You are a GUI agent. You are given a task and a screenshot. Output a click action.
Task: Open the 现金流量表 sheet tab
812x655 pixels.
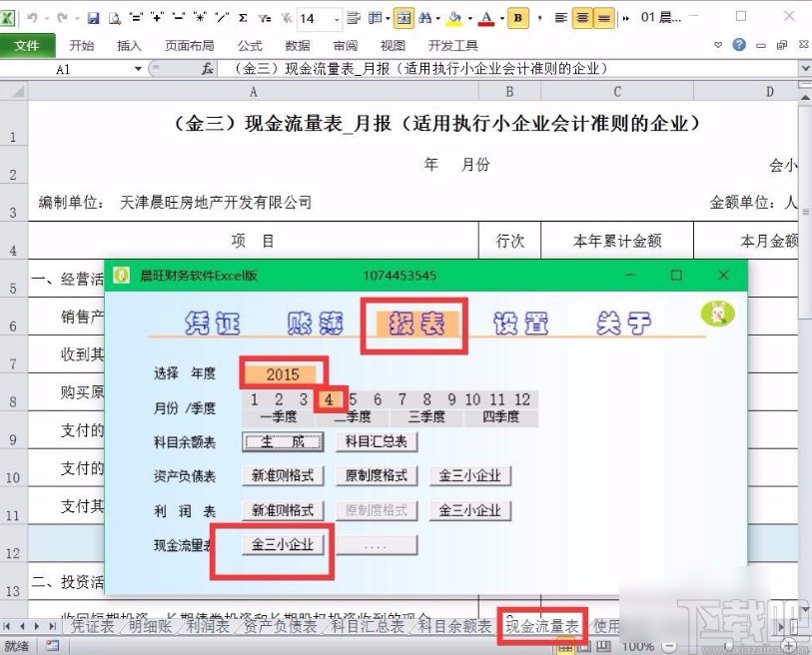pos(541,627)
